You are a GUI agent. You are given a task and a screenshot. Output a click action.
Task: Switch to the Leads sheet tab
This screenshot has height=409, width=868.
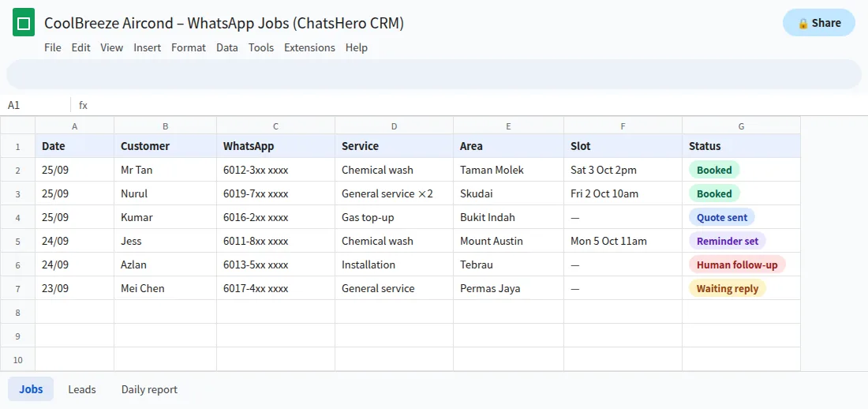(x=82, y=389)
